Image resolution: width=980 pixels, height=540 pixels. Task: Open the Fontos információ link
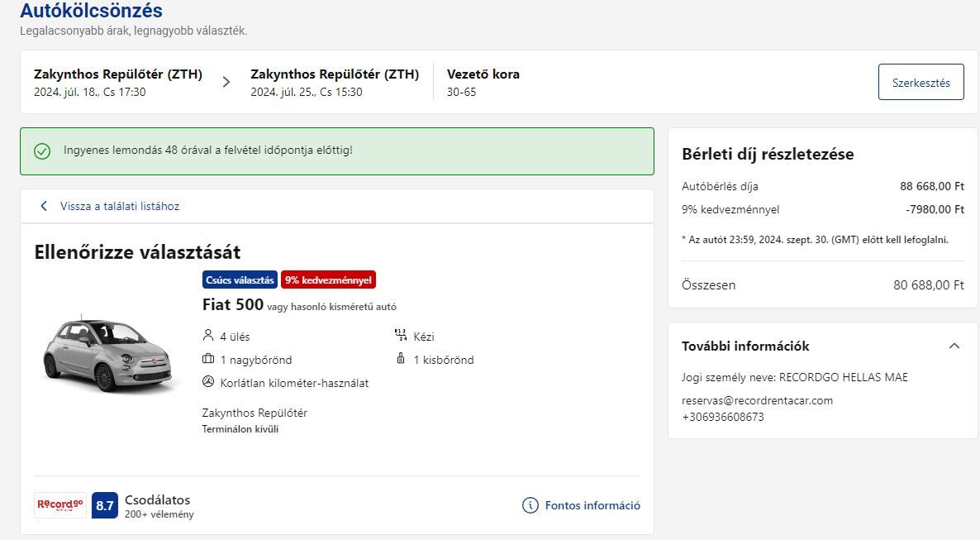coord(592,505)
